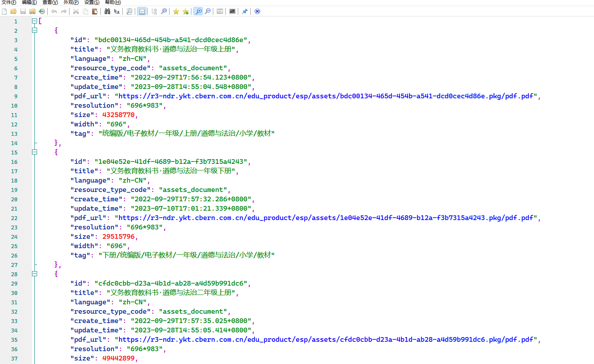The width and height of the screenshot is (594, 364).
Task: Click the width value "696" on line 12
Action: (x=116, y=124)
